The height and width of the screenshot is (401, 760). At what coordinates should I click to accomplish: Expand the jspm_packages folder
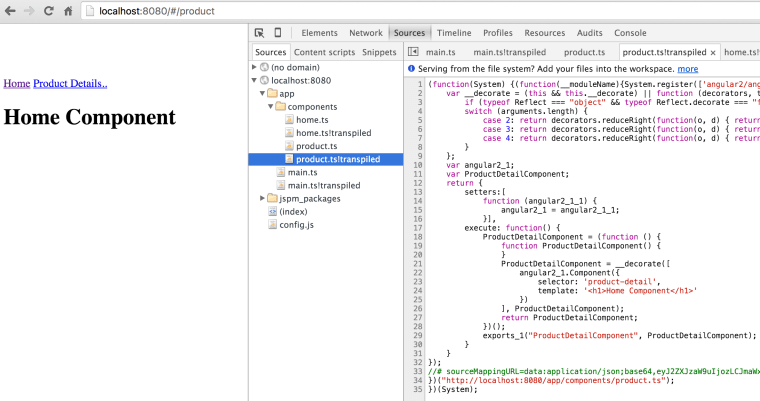coord(263,198)
